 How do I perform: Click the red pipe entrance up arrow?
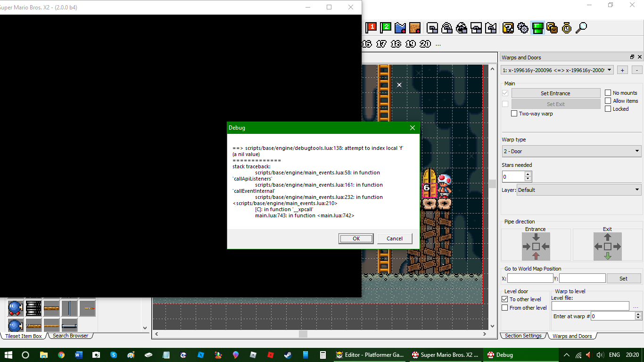tap(536, 256)
